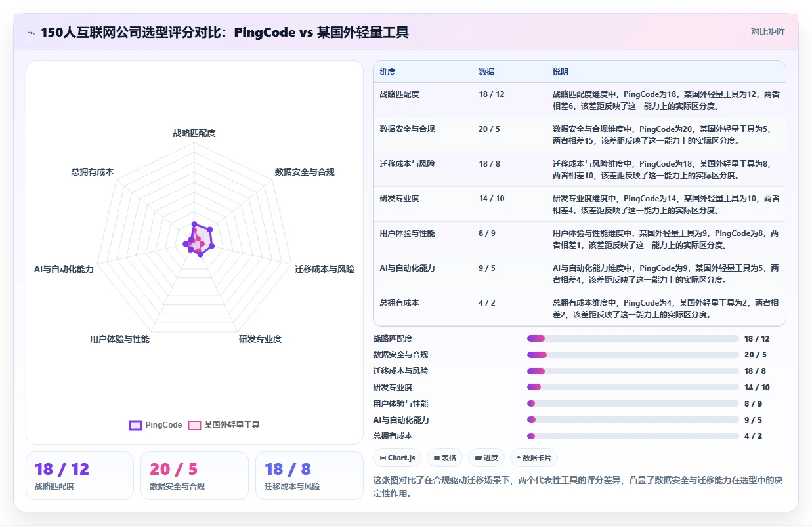Click the AI与自动化能力 progress bar
The height and width of the screenshot is (526, 812).
pyautogui.click(x=633, y=420)
